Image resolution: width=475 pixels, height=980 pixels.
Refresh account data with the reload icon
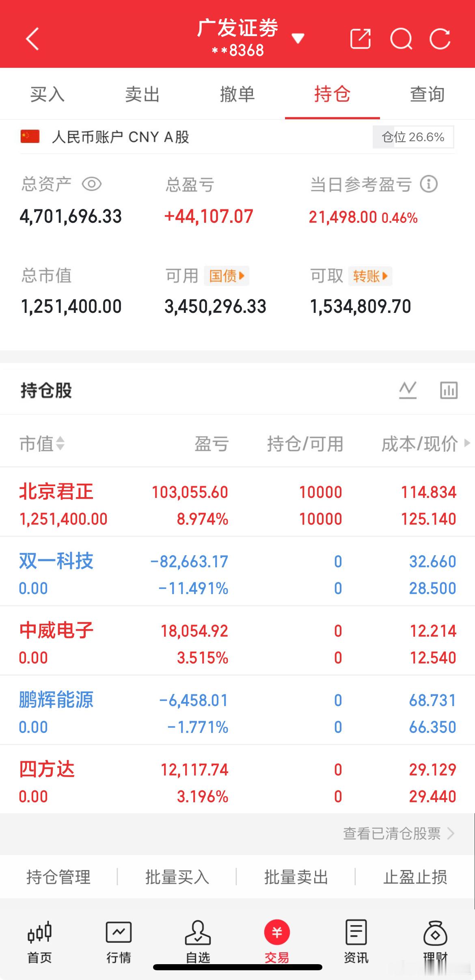tap(440, 39)
